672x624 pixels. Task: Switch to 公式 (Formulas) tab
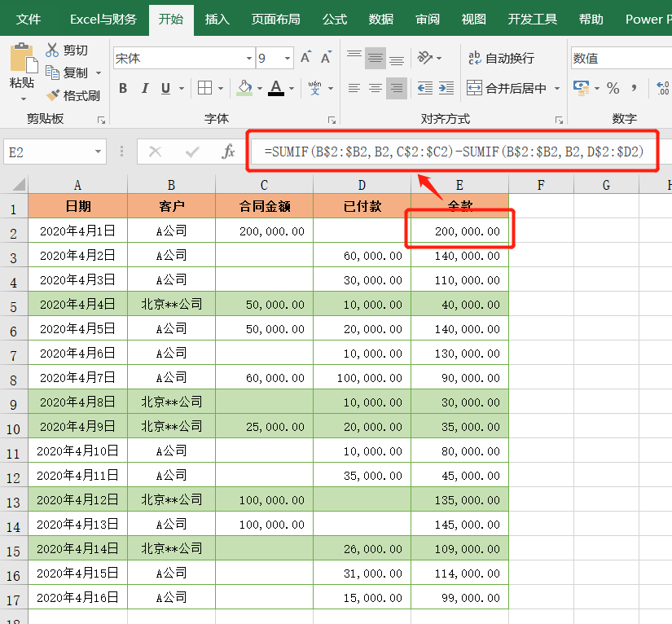tap(334, 20)
